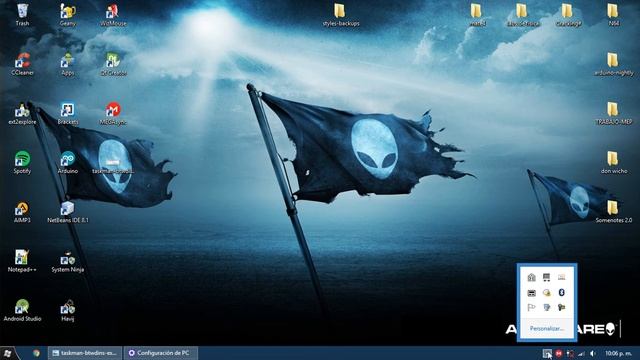The height and width of the screenshot is (360, 640).
Task: Launch Android Studio shortcut
Action: (22, 310)
